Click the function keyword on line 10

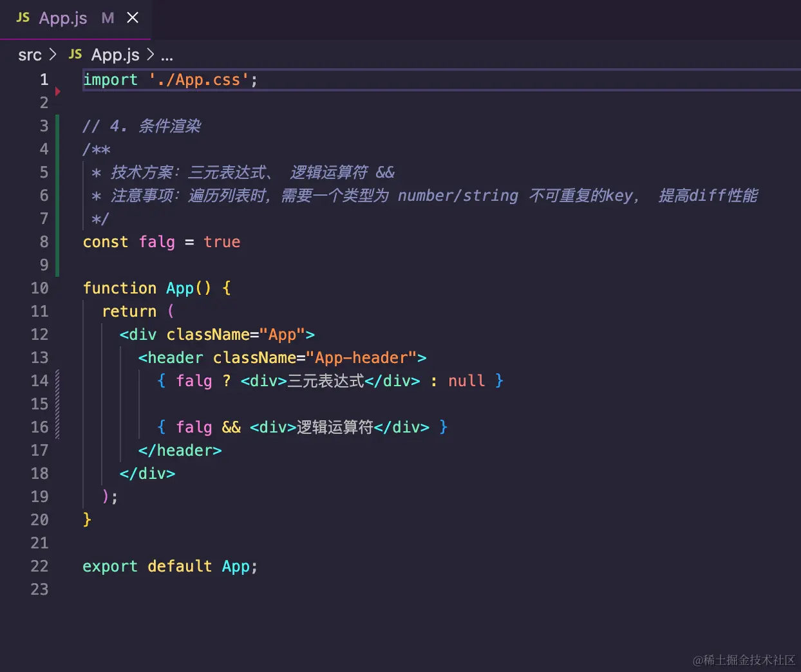(120, 288)
